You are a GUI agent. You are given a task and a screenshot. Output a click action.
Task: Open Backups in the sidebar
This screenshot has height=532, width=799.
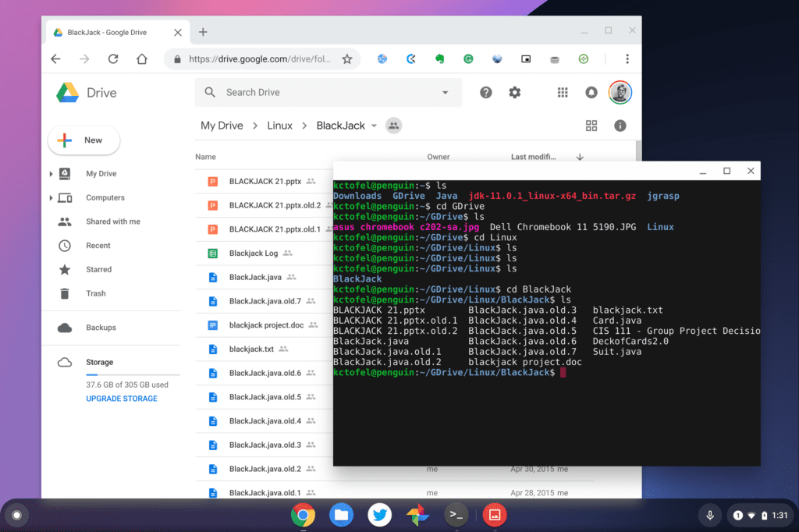pos(101,328)
